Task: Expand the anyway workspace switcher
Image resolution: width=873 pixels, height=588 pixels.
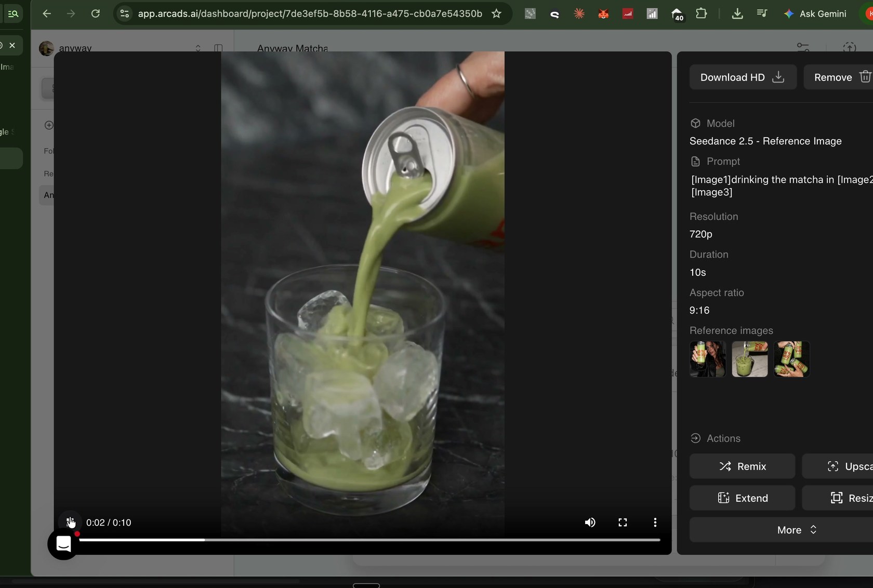Action: [x=198, y=48]
